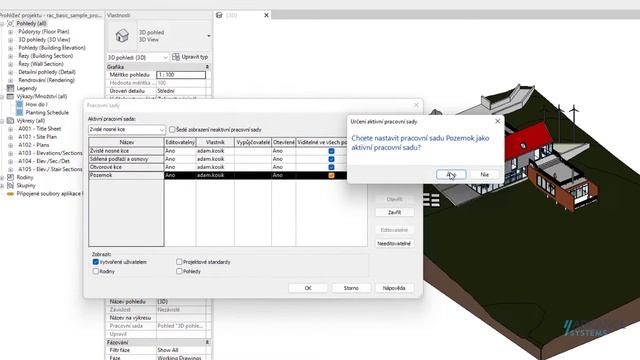
Task: Click Filtr fáze value Show All
Action: [181, 350]
